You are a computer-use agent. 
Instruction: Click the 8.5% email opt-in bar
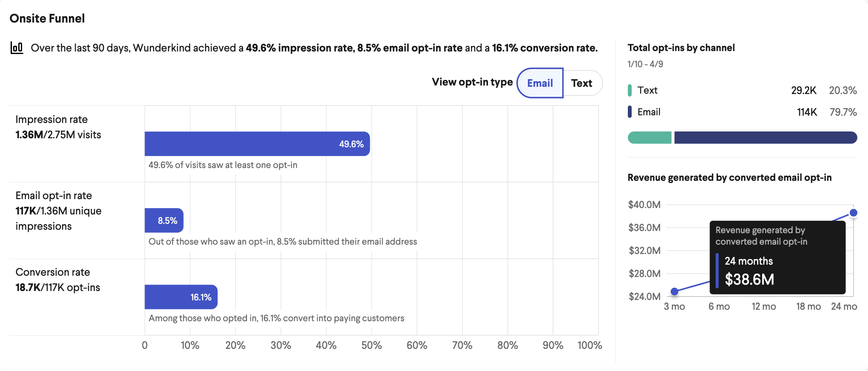[164, 220]
